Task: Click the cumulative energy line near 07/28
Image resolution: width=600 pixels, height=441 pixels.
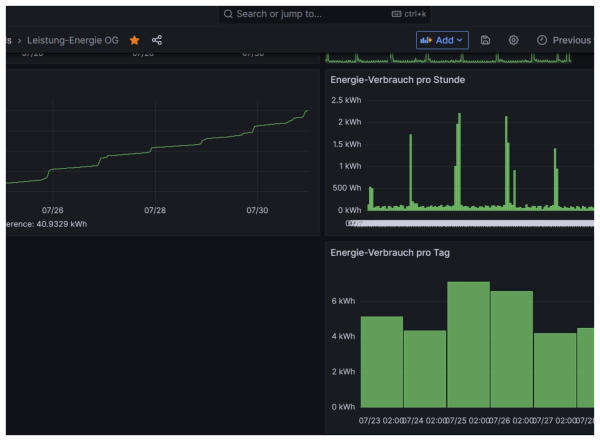Action: point(155,151)
